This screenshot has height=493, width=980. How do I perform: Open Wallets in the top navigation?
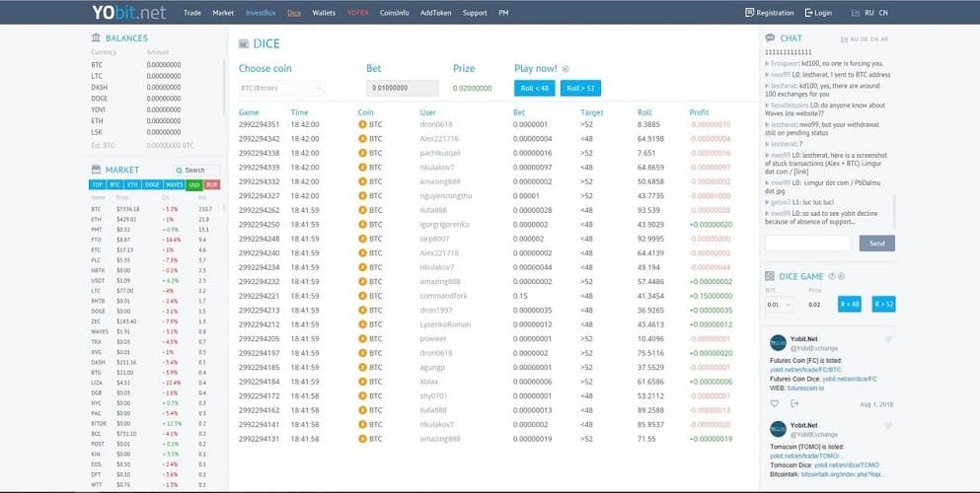click(x=324, y=13)
